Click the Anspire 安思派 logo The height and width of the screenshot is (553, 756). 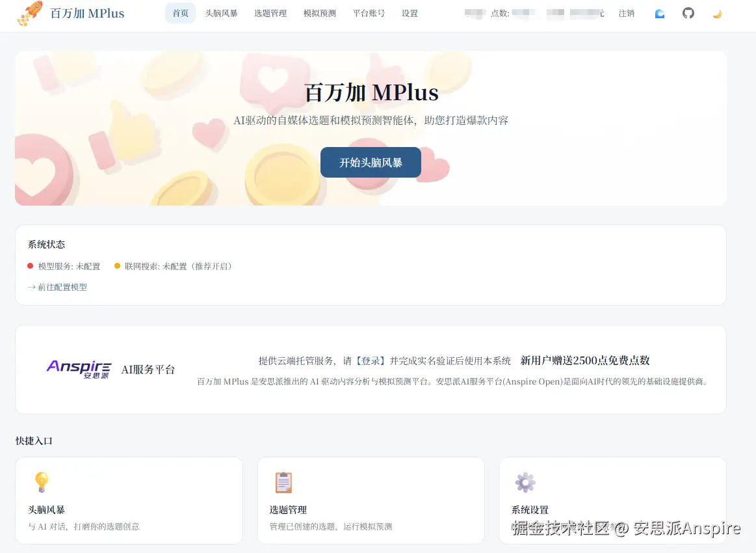[79, 369]
